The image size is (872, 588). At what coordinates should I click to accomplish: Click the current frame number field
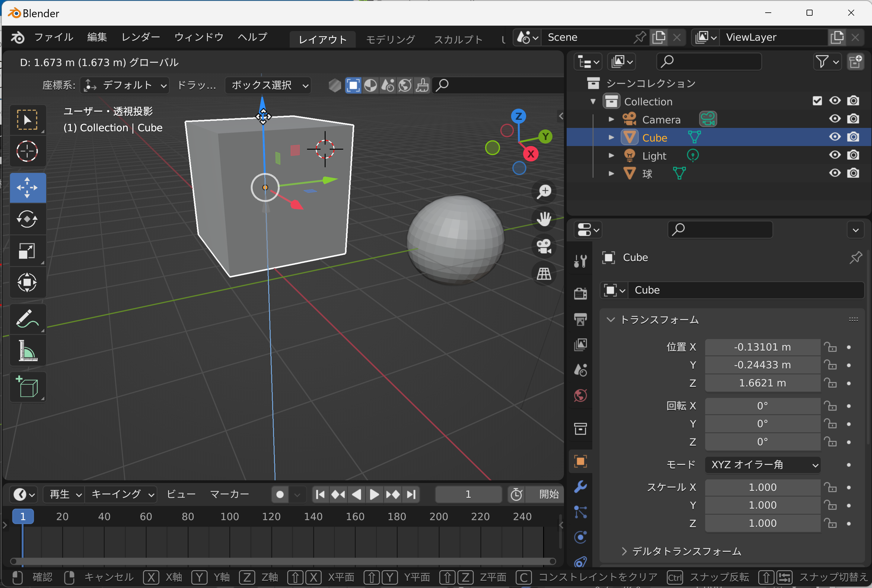(468, 494)
